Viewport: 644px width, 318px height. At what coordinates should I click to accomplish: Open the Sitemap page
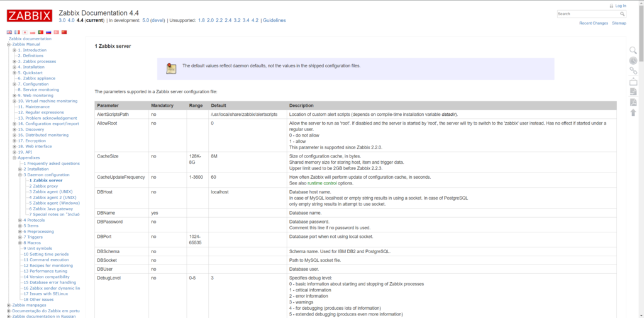tap(619, 23)
